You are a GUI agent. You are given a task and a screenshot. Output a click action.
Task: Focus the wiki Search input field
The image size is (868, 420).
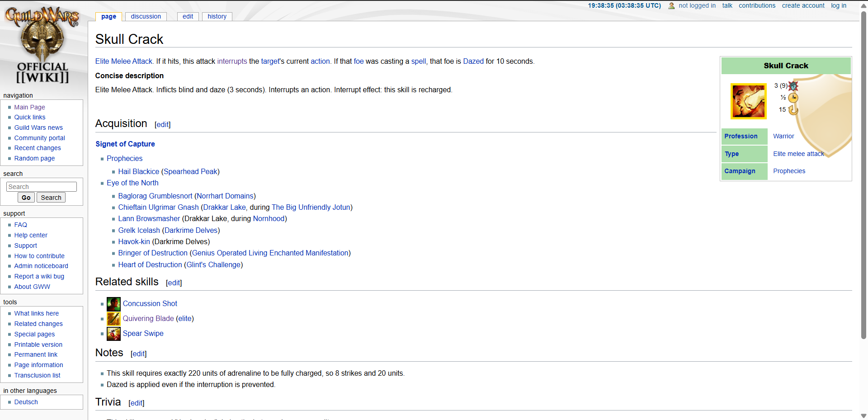[x=42, y=187]
